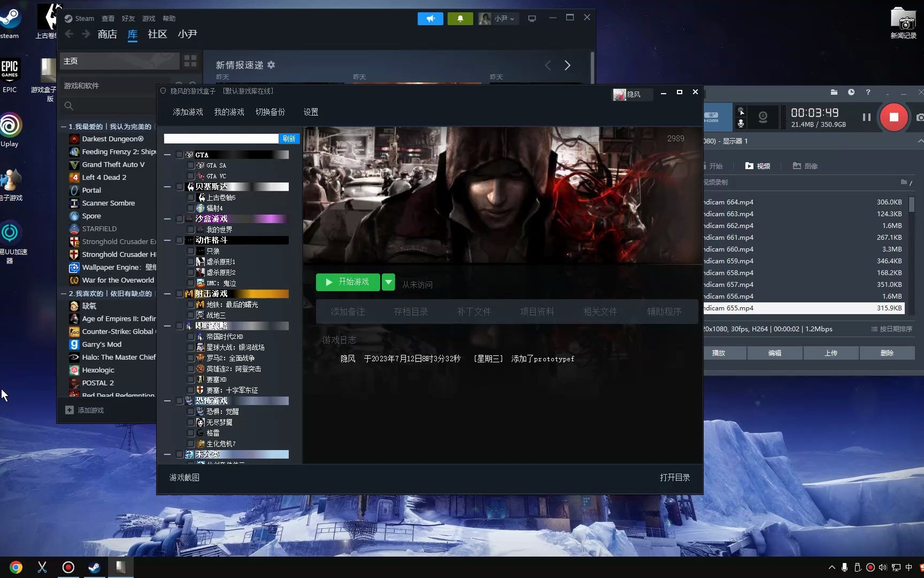Open Bandicam output folder icon in title bar

[834, 92]
